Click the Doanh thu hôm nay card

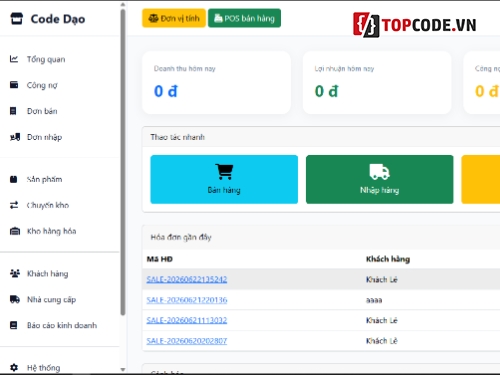pos(216,83)
